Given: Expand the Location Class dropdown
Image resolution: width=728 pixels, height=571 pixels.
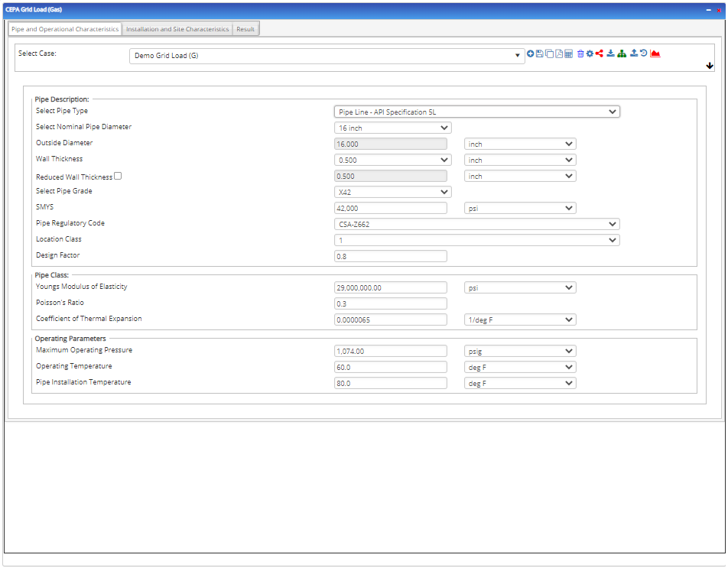Looking at the screenshot, I should pos(476,239).
